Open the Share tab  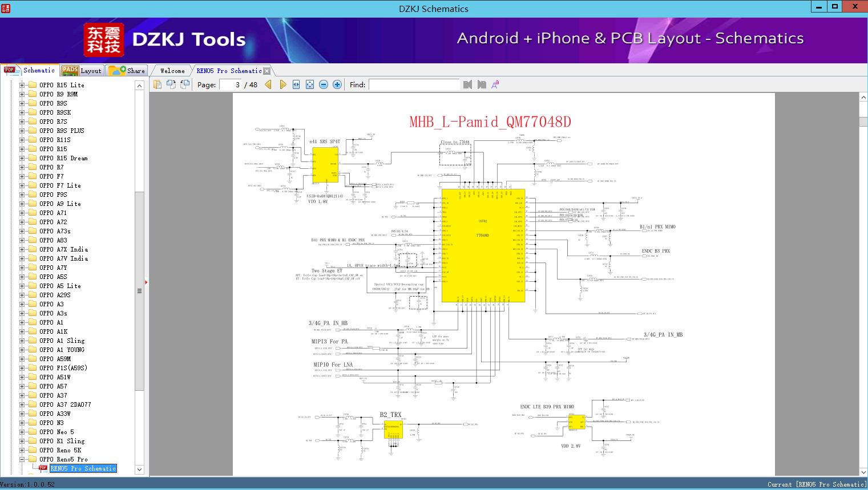(127, 71)
